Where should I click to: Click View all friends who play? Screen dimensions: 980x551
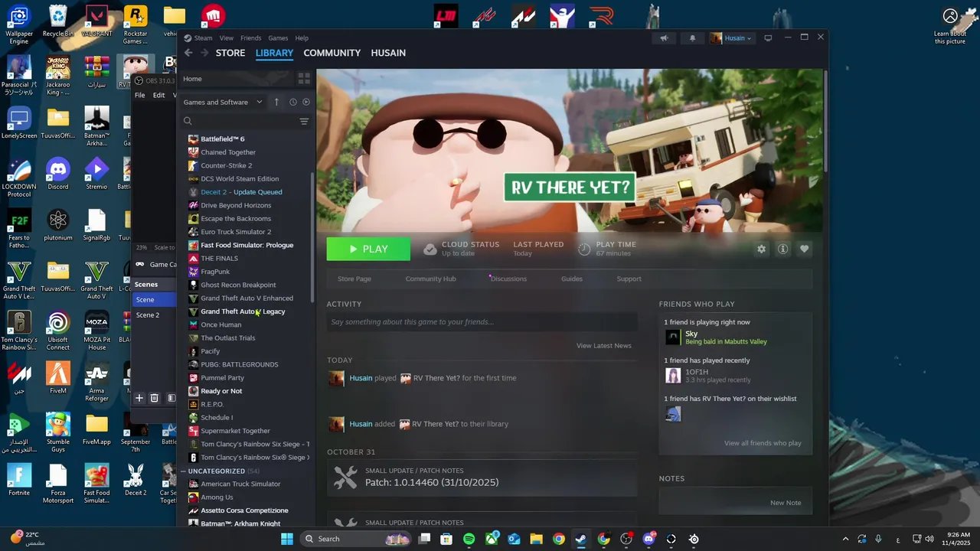[763, 443]
